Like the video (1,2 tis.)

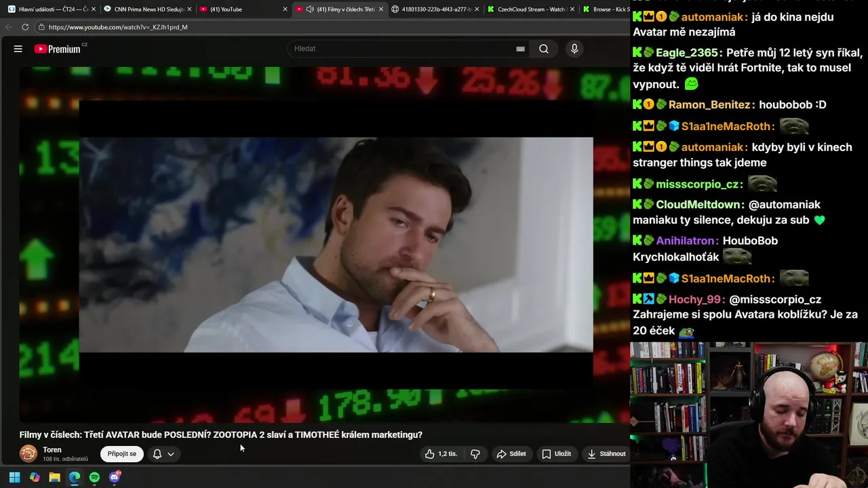click(441, 454)
